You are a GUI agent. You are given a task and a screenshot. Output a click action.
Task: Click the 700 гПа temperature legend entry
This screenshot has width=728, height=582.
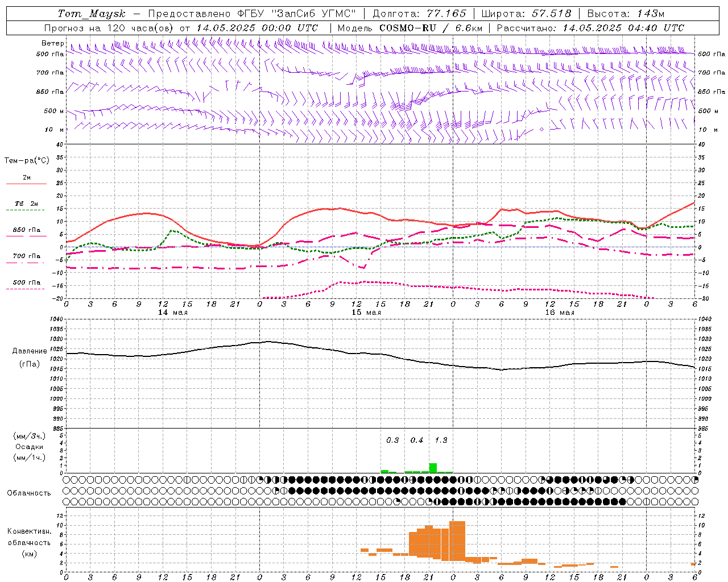pyautogui.click(x=27, y=256)
